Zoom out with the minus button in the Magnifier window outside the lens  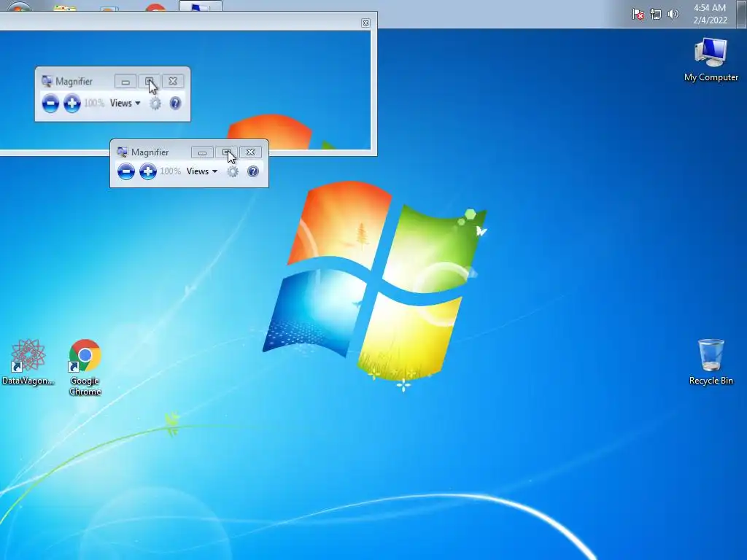tap(125, 171)
